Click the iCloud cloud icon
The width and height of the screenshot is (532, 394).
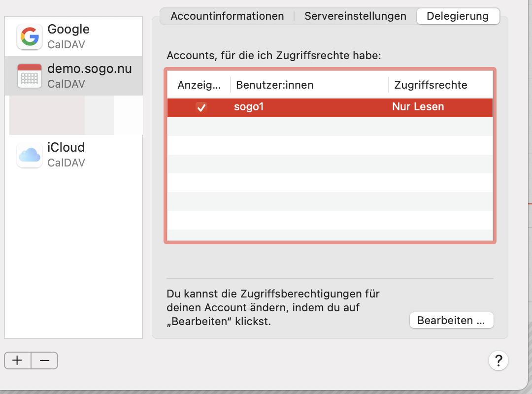(30, 155)
